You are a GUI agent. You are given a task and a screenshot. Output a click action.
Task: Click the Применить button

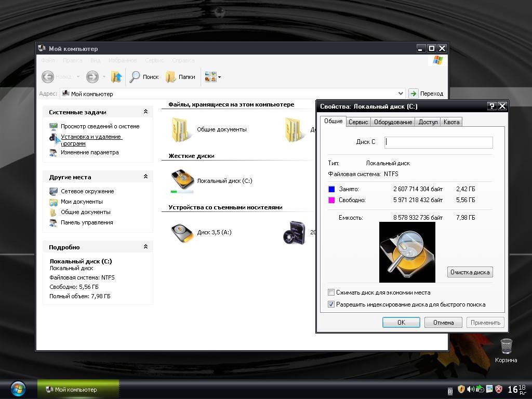(485, 322)
